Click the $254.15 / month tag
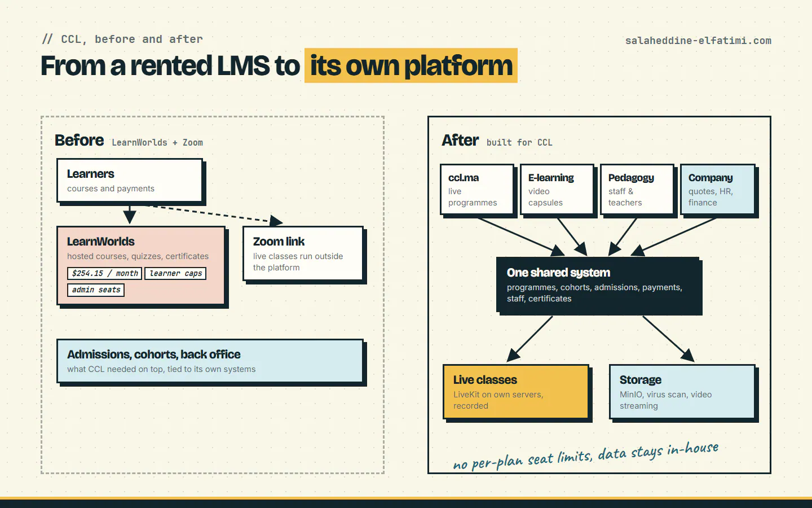This screenshot has width=812, height=508. tap(105, 273)
